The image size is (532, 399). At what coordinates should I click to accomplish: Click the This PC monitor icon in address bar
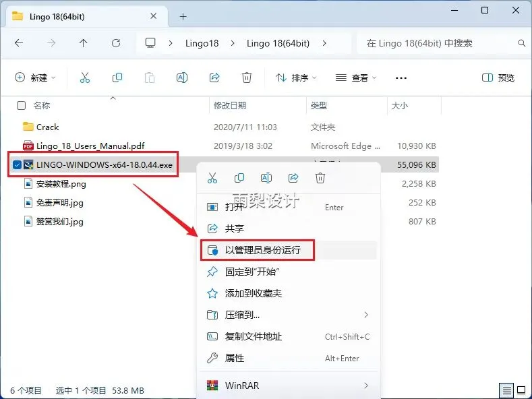click(150, 43)
